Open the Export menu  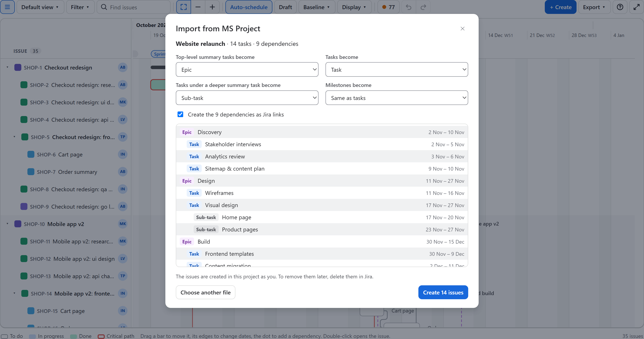[x=594, y=7]
